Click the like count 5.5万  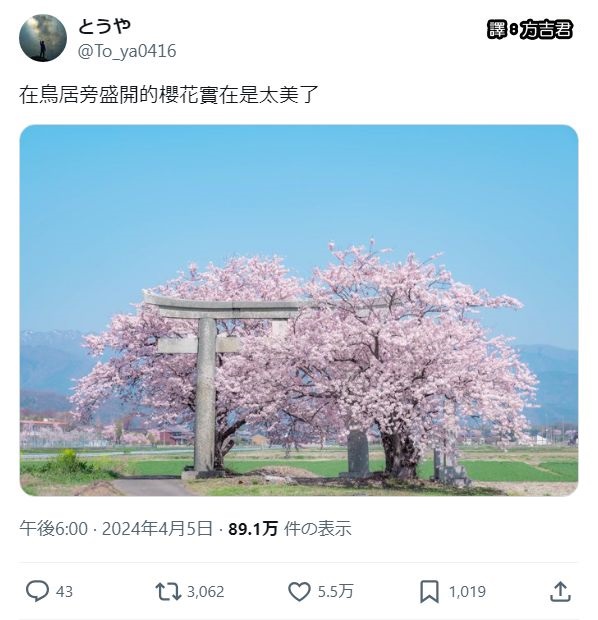click(335, 592)
